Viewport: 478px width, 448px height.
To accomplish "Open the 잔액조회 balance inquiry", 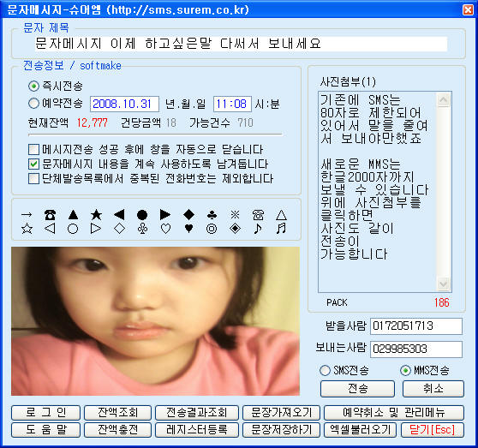I will 117,413.
